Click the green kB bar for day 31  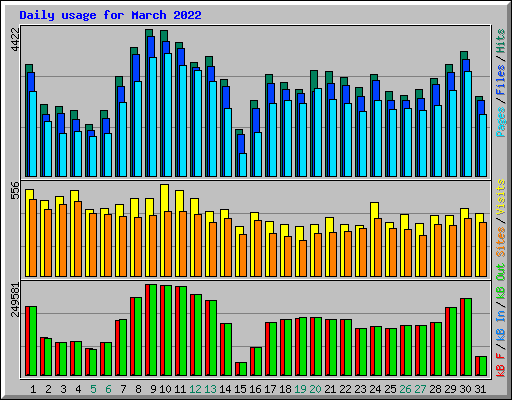pos(483,366)
